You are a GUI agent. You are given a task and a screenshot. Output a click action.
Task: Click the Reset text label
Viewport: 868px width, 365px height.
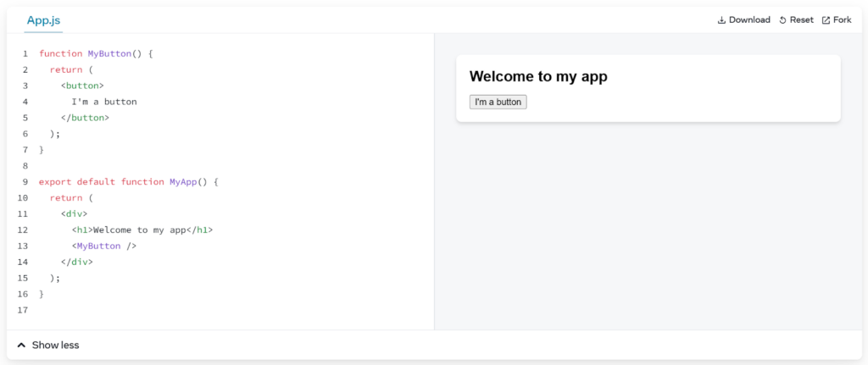[801, 20]
